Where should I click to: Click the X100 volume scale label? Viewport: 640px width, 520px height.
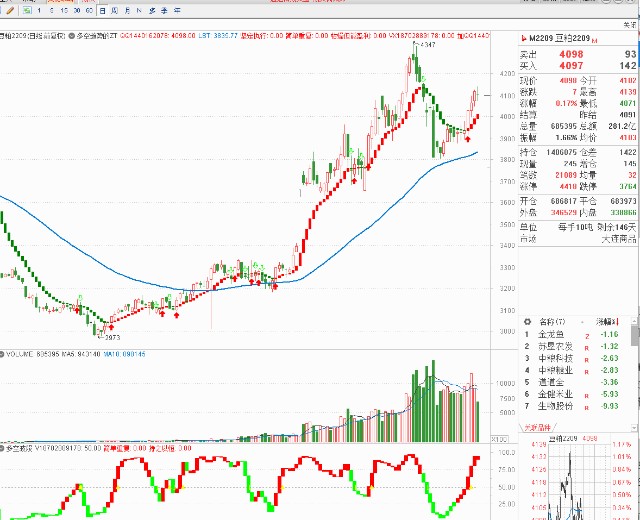(499, 439)
